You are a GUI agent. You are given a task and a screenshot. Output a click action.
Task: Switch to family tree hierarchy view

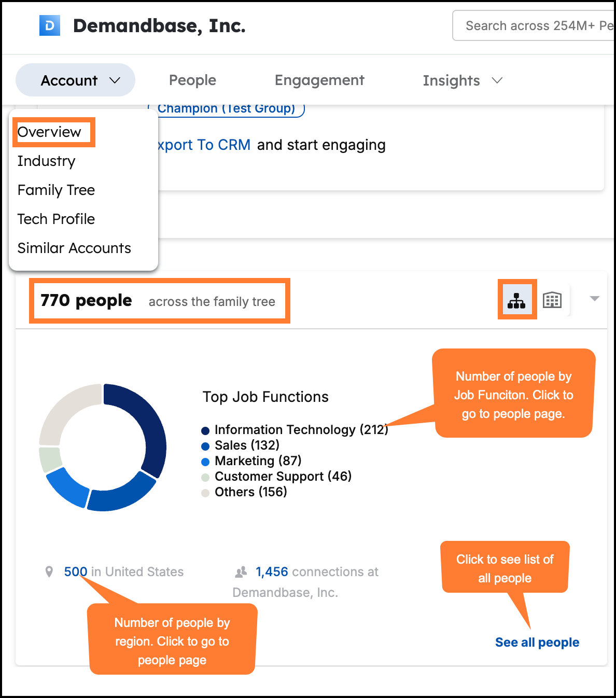pos(516,300)
